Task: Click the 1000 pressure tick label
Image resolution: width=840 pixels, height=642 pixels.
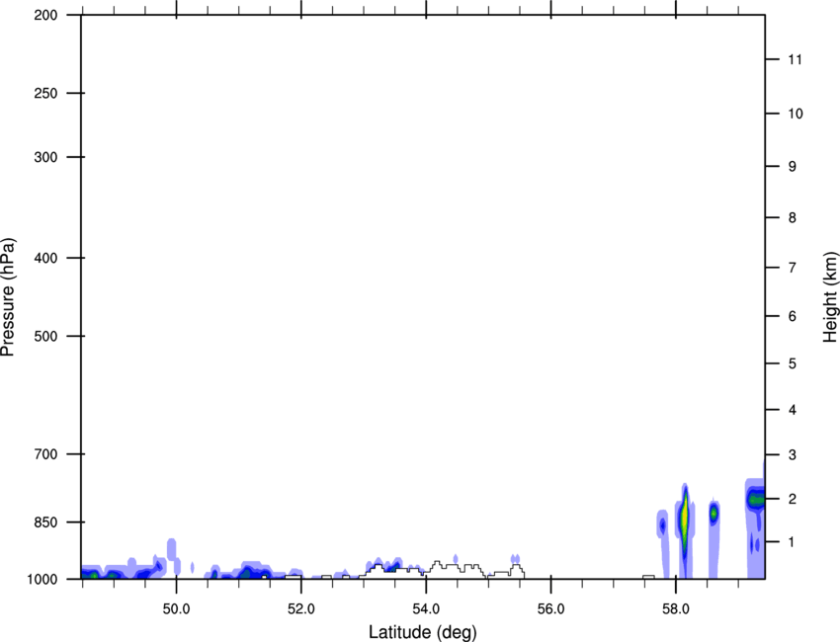Action: 42,579
